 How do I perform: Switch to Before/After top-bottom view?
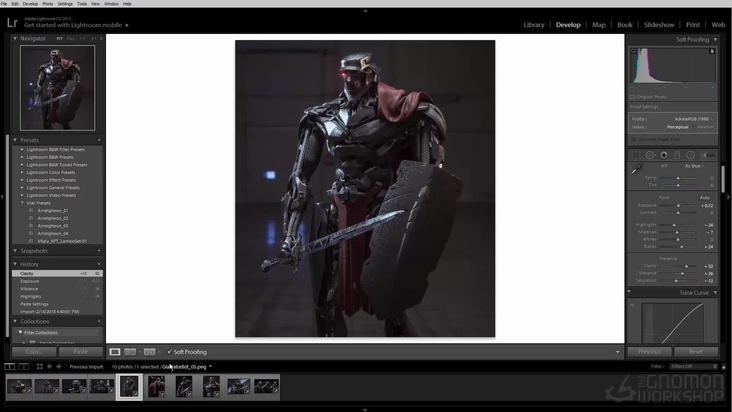coord(149,352)
